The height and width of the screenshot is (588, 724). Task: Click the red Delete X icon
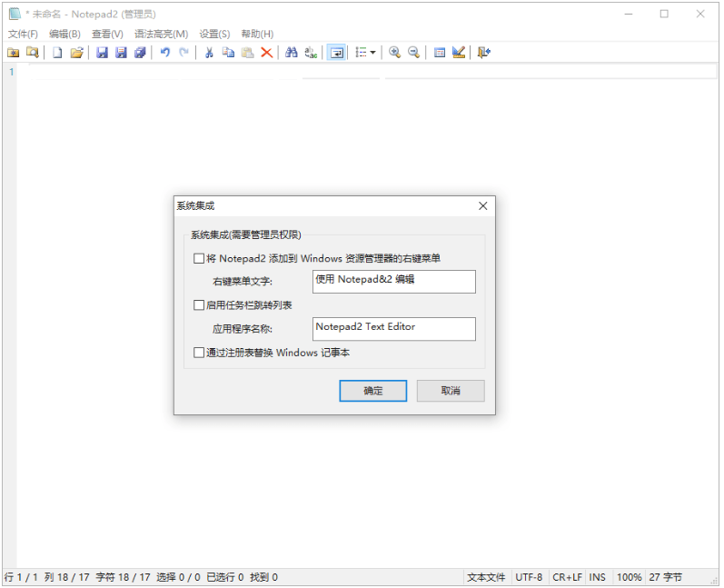(266, 53)
